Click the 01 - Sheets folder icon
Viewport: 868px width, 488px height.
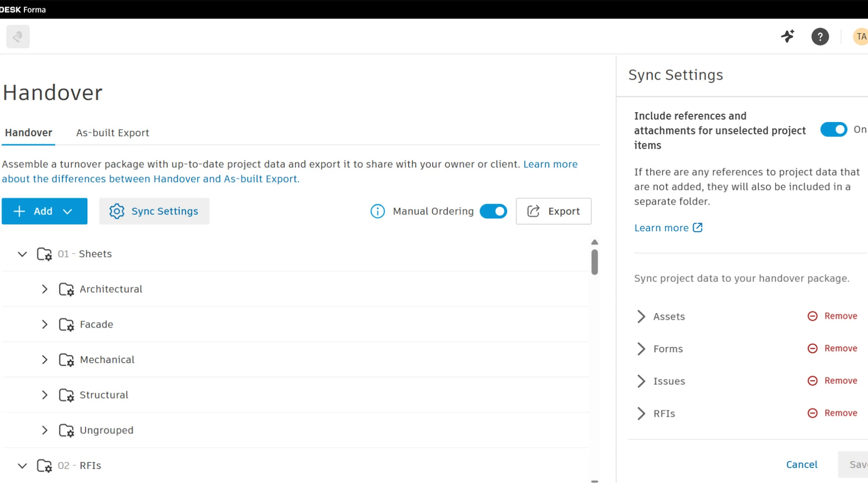pyautogui.click(x=44, y=254)
